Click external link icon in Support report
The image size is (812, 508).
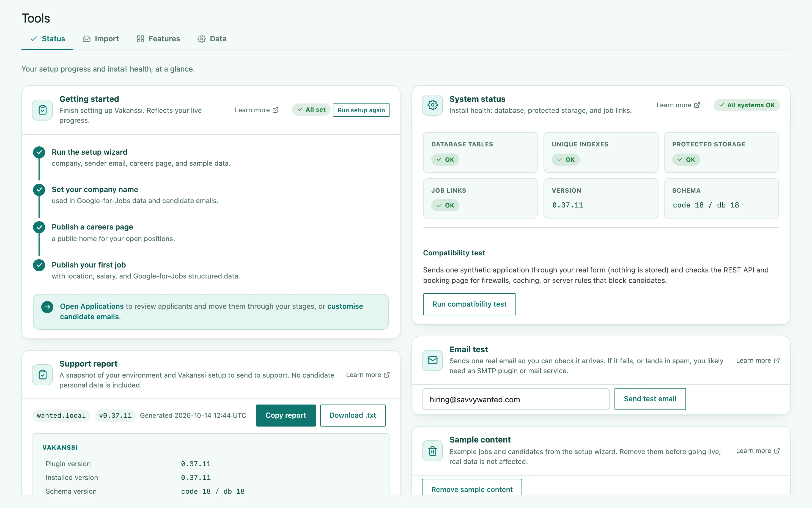click(387, 375)
